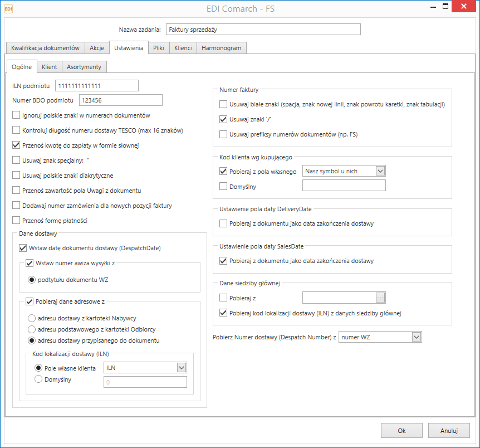
Task: Open the Akcje tab
Action: (x=97, y=48)
